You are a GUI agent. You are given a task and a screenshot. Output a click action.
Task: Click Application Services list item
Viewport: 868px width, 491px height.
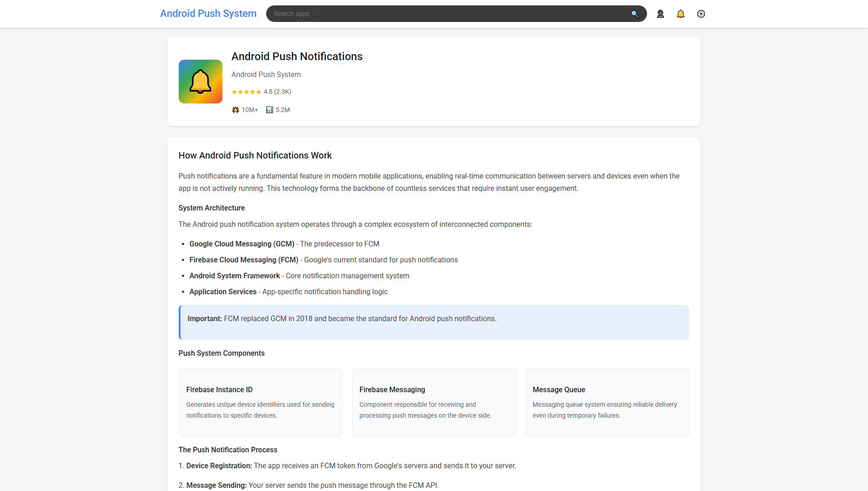(x=289, y=292)
